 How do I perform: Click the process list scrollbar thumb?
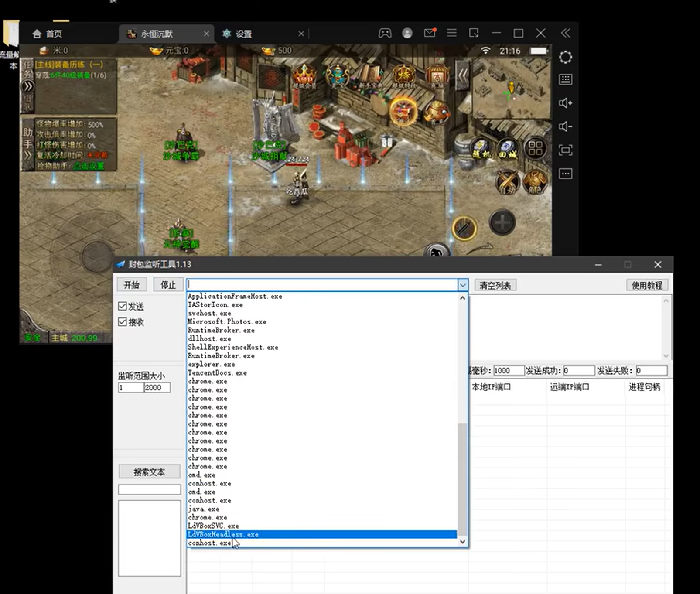[463, 480]
